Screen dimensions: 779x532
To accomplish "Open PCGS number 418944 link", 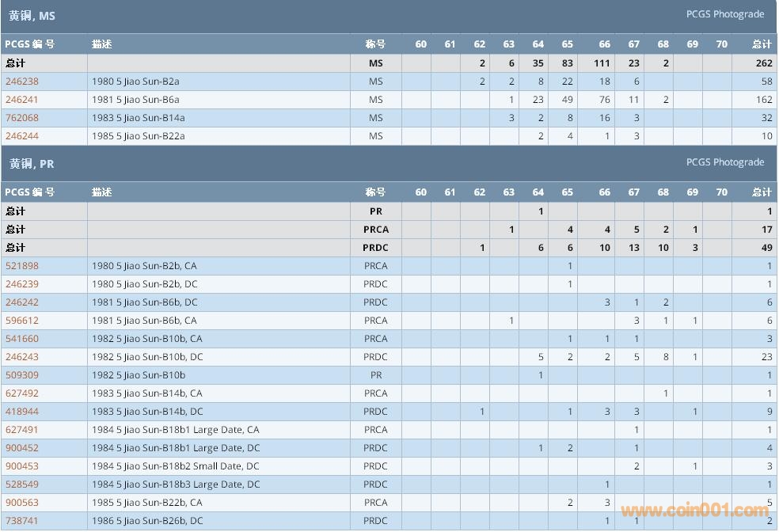I will 22,412.
